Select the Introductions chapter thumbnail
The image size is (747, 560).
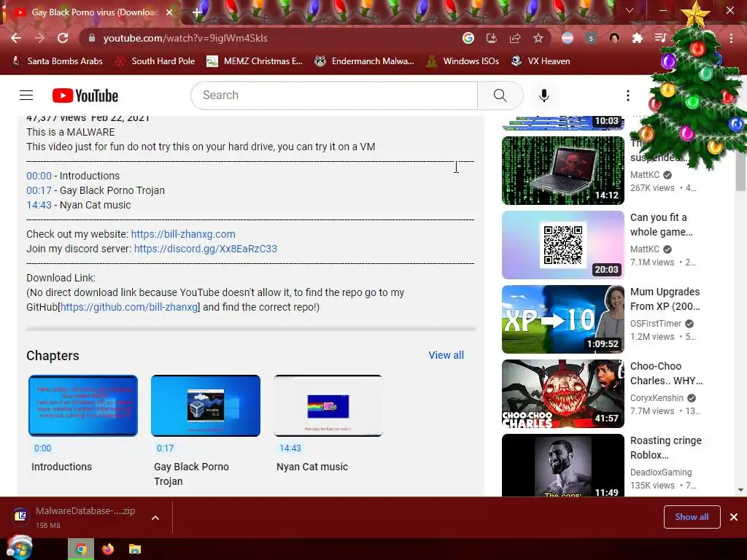point(83,405)
